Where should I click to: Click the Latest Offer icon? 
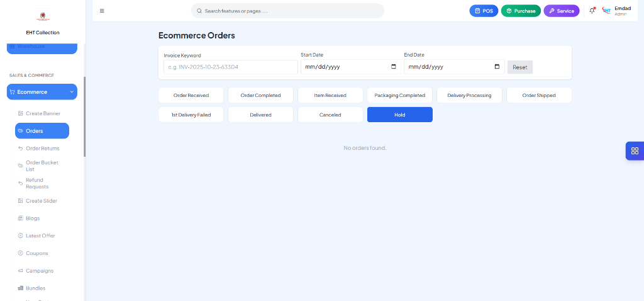[21, 236]
